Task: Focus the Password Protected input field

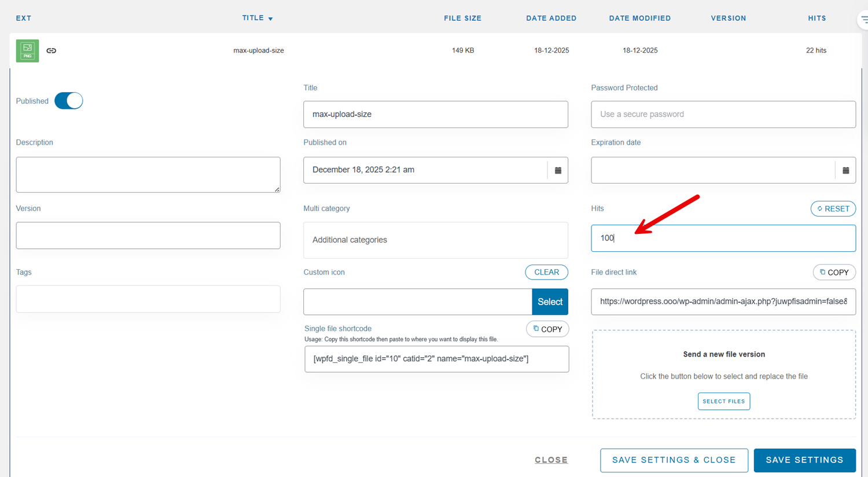Action: [723, 115]
